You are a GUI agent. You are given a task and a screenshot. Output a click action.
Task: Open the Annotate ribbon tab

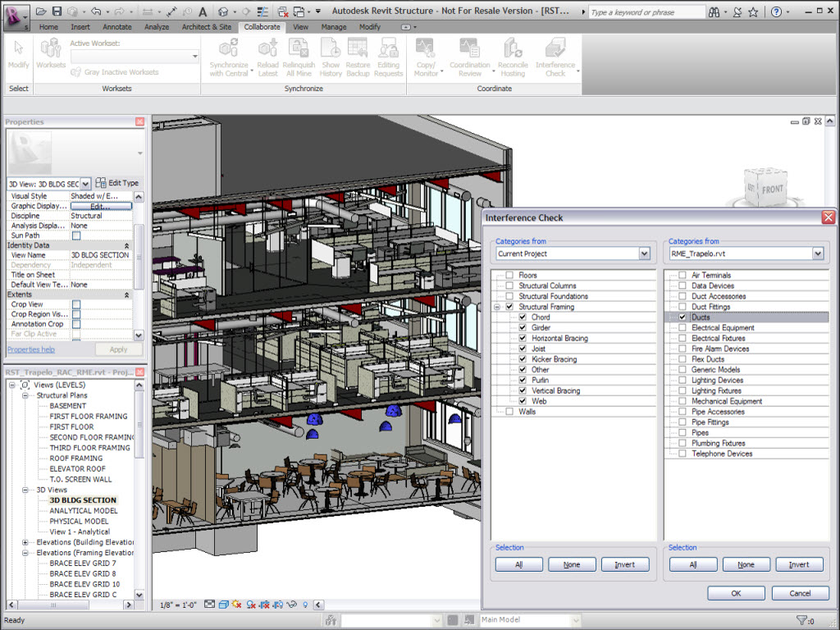click(116, 27)
